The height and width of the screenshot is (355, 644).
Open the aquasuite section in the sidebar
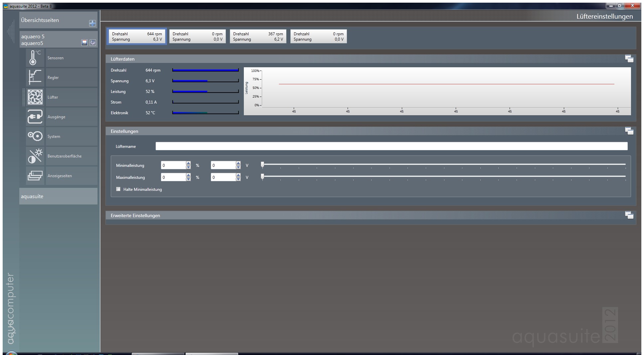pyautogui.click(x=58, y=196)
